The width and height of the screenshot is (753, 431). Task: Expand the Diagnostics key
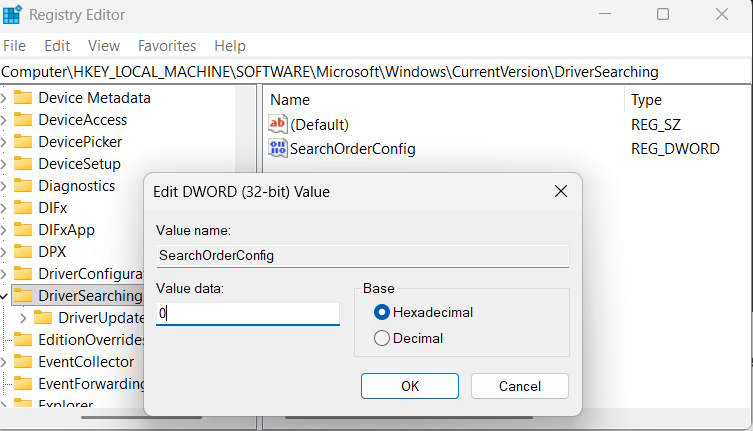point(4,186)
